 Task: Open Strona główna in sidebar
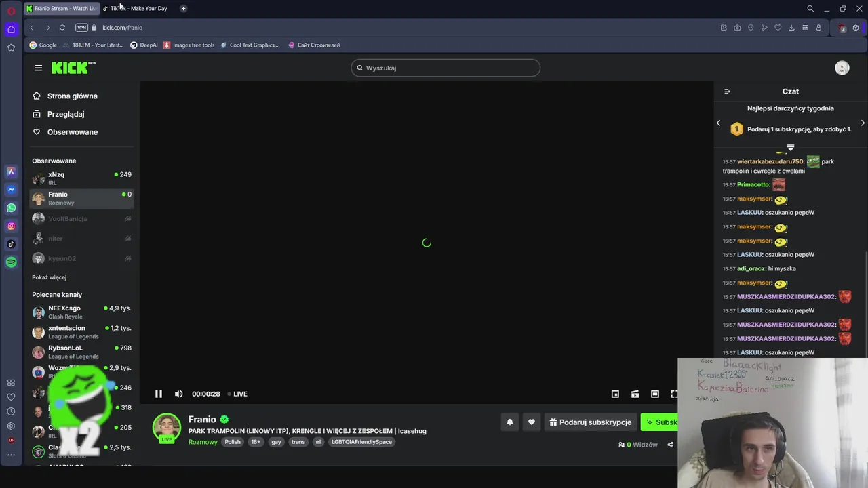click(66, 96)
